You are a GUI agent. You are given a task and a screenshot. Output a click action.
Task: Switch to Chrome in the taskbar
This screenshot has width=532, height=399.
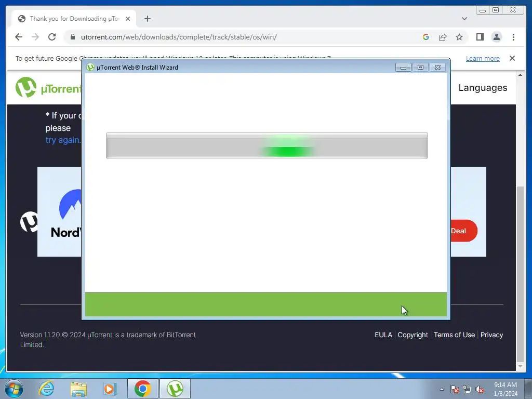143,389
